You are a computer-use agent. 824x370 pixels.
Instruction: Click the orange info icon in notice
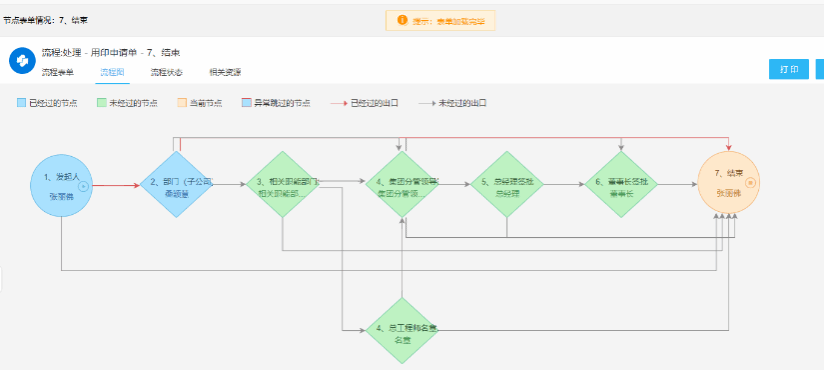coord(402,20)
